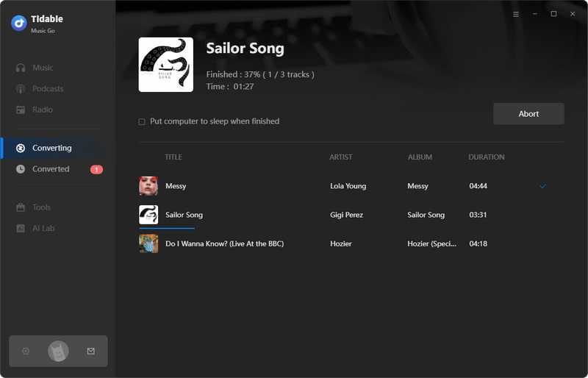
Task: Open the AI Lab tab
Action: coord(43,228)
